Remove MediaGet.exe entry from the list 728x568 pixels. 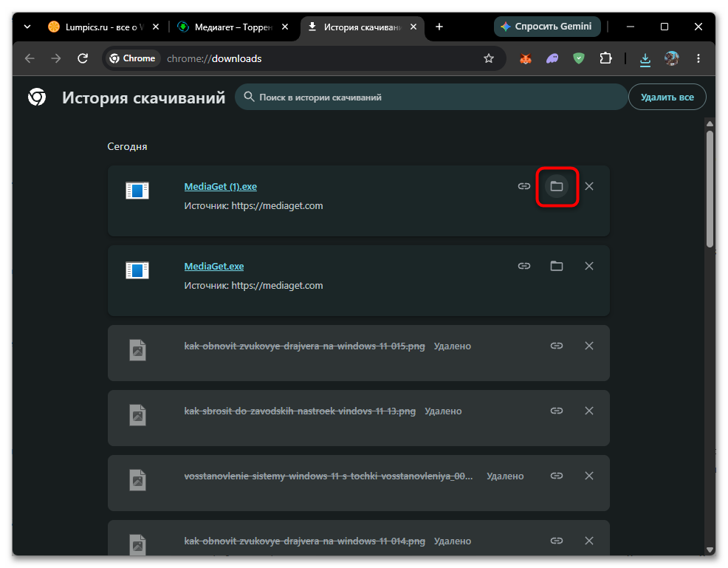point(588,266)
